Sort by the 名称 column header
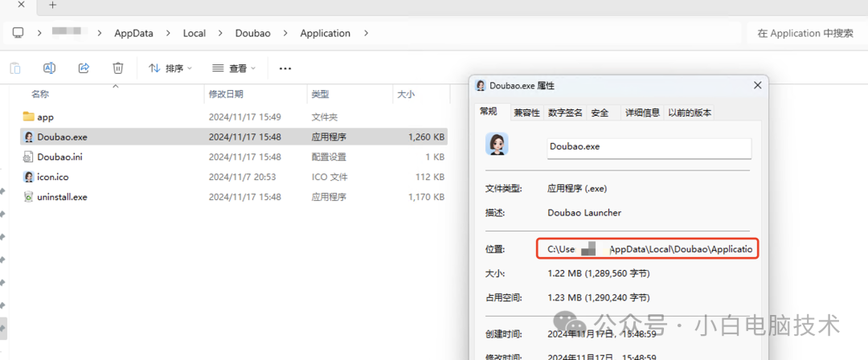This screenshot has height=360, width=868. pos(40,95)
